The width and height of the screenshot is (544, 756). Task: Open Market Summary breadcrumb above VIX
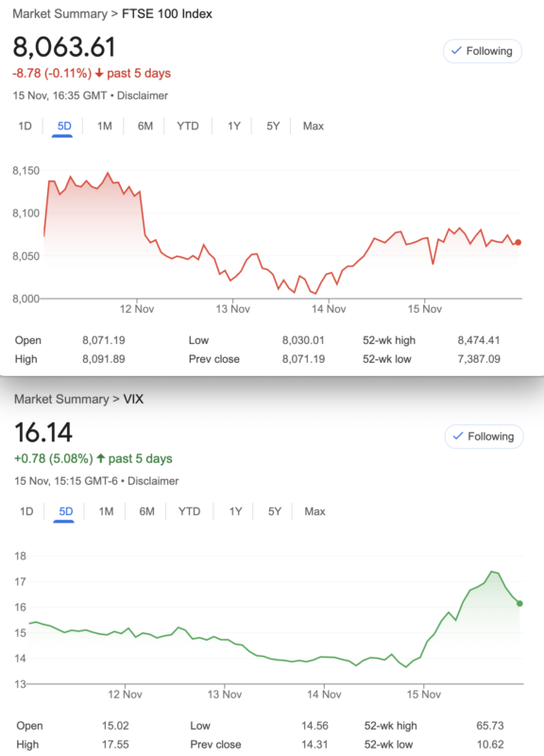click(61, 399)
